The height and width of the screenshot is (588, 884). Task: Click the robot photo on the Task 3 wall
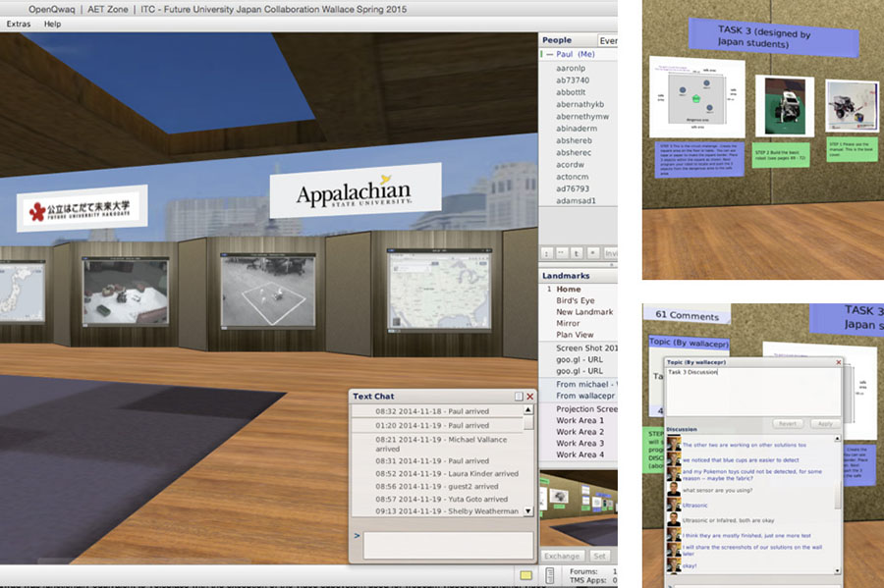[784, 105]
